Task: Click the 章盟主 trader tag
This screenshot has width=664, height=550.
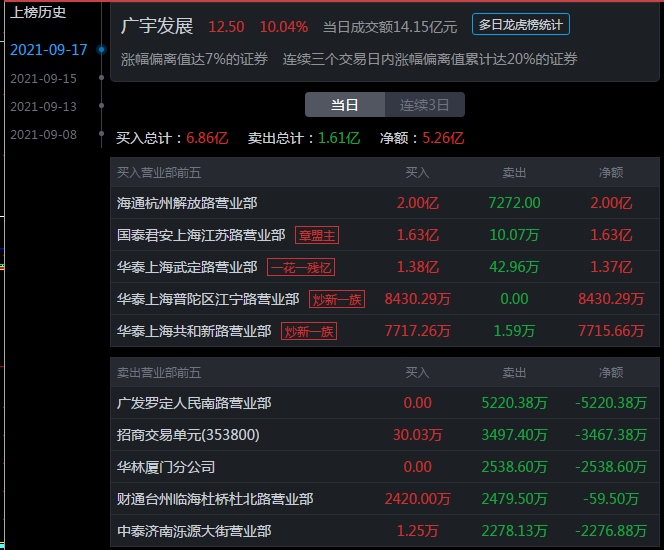Action: point(318,235)
